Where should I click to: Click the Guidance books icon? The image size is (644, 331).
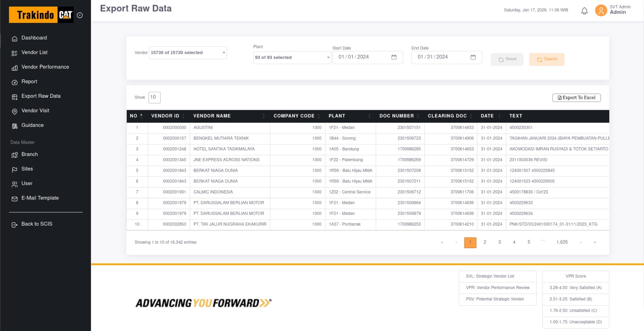[x=14, y=126]
